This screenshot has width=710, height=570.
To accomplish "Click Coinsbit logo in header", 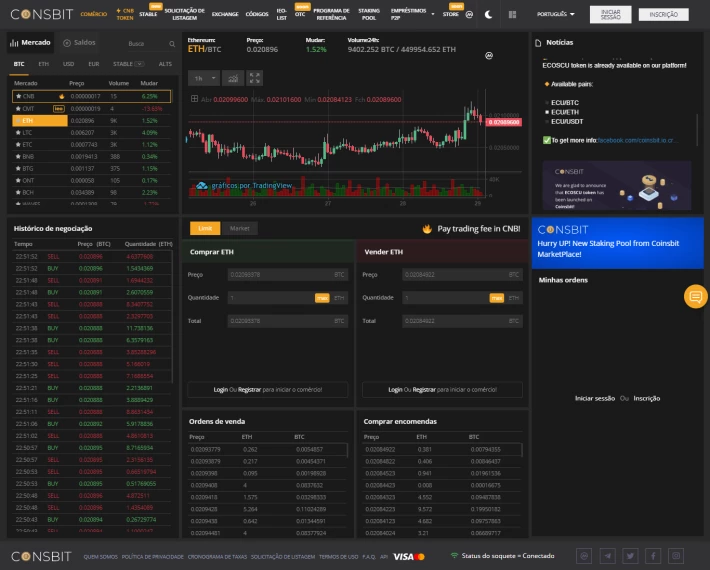I will click(41, 14).
